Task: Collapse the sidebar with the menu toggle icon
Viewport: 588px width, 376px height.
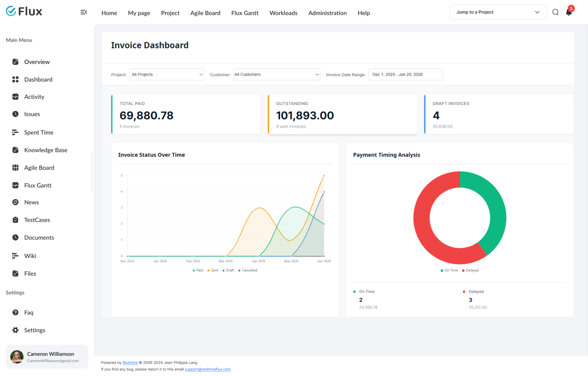Action: pos(84,12)
